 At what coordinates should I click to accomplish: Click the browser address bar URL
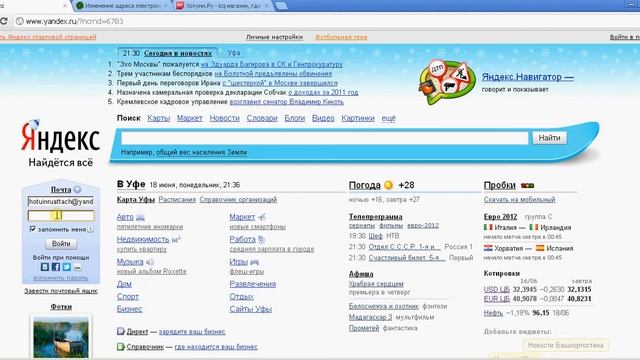[74, 21]
